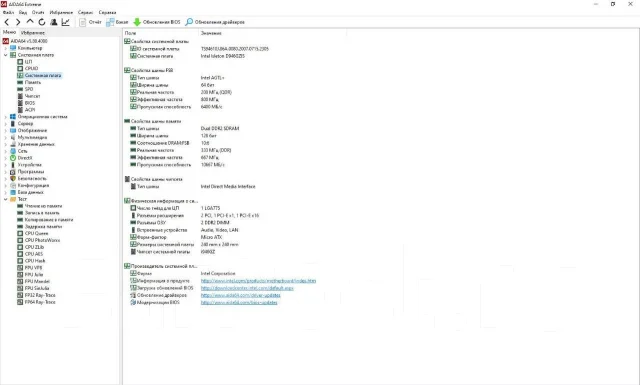Viewport: 640px width, 385px height.
Task: Expand the Сеть tree node
Action: coord(5,151)
